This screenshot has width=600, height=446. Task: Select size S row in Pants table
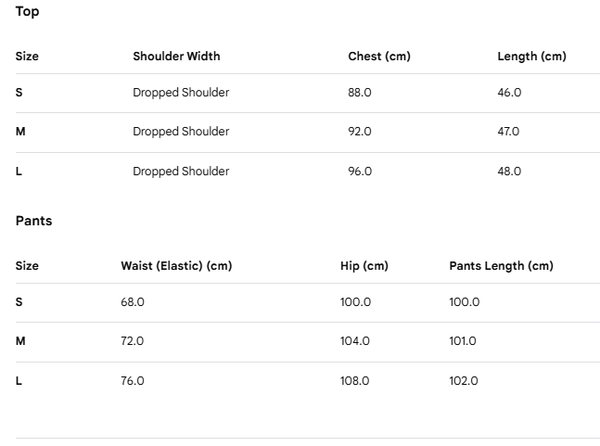(308, 303)
